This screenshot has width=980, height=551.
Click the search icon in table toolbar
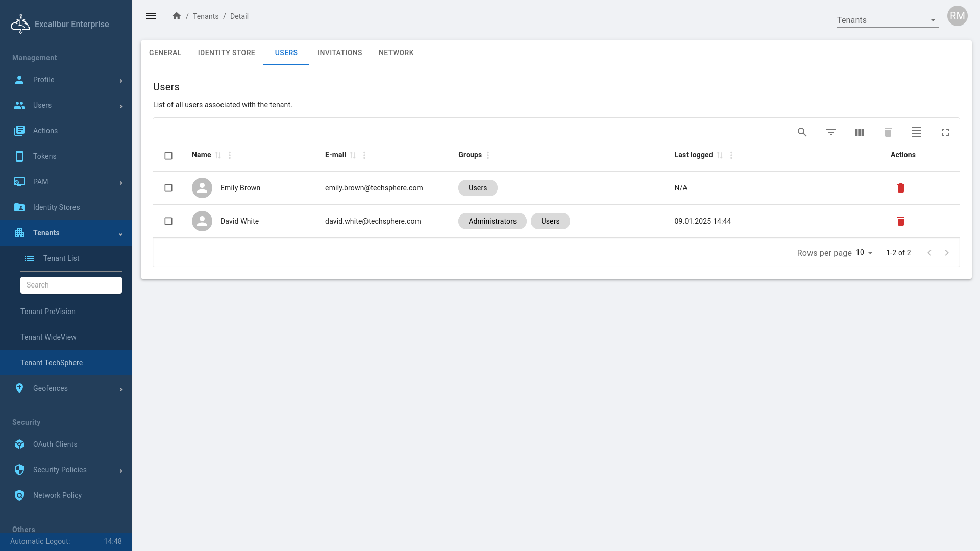tap(802, 132)
